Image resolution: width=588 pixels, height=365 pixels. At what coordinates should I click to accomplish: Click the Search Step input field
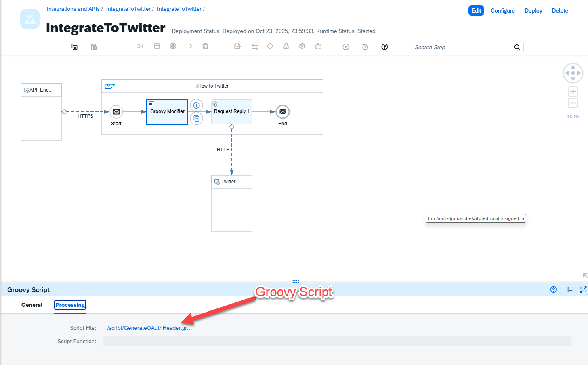462,47
